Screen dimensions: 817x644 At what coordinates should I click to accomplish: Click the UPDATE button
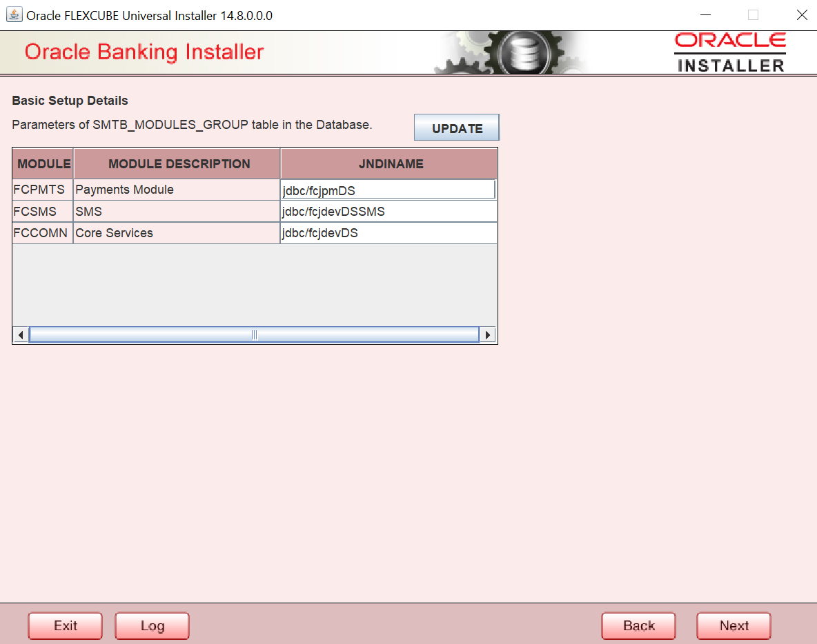[456, 128]
